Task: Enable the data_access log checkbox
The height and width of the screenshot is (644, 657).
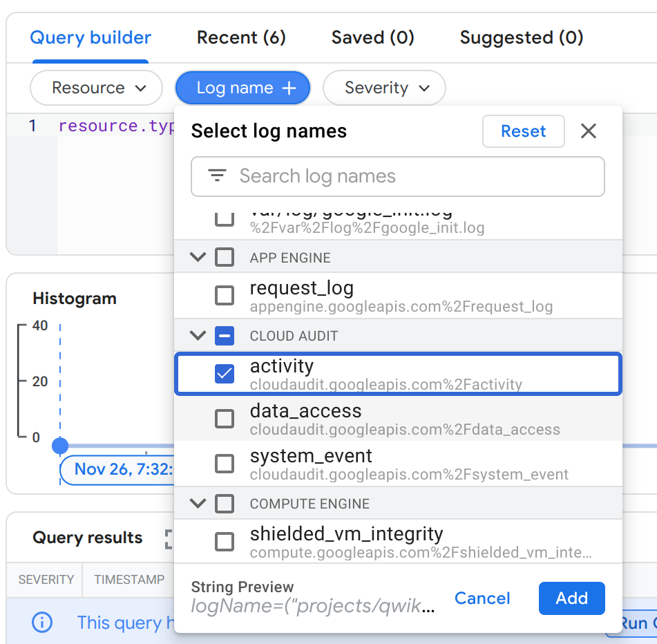Action: click(225, 419)
